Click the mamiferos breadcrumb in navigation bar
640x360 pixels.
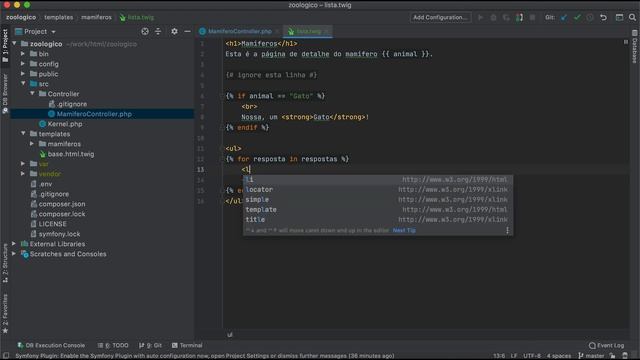click(x=96, y=18)
